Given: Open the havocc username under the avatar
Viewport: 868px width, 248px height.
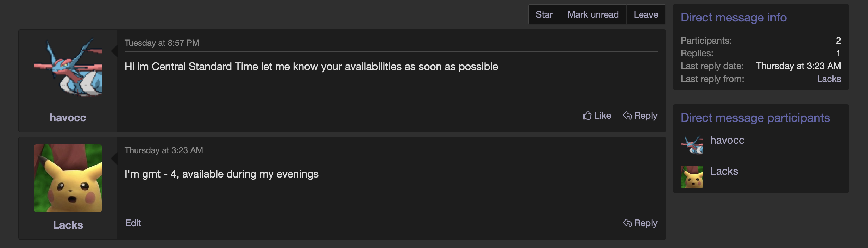Looking at the screenshot, I should [68, 118].
